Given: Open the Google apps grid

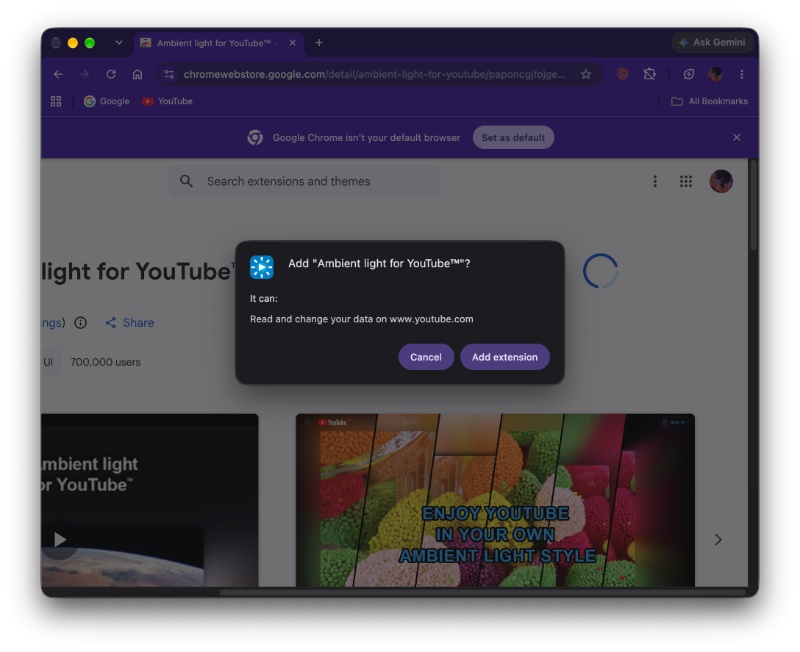Looking at the screenshot, I should (x=686, y=181).
